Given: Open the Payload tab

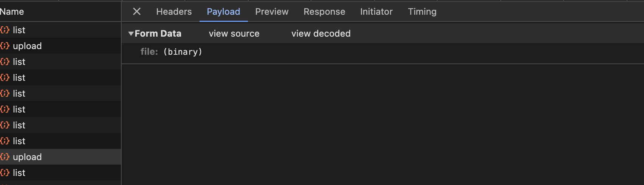Looking at the screenshot, I should point(223,12).
